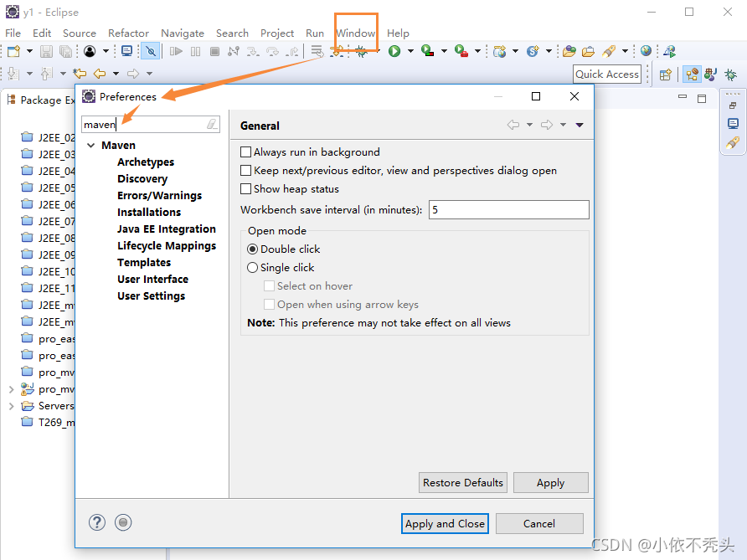
Task: Open the External Tools dropdown arrow
Action: click(x=477, y=51)
